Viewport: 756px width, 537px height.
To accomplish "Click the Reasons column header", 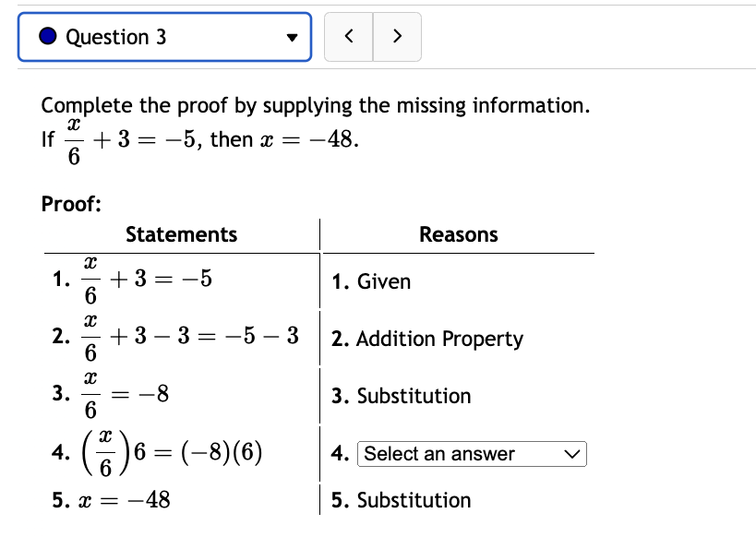I will (x=459, y=234).
